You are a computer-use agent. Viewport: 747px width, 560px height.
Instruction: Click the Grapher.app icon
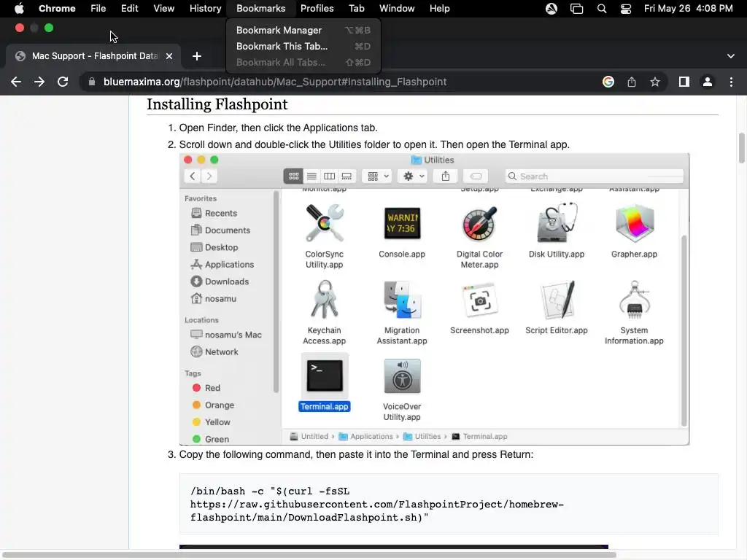tap(634, 223)
